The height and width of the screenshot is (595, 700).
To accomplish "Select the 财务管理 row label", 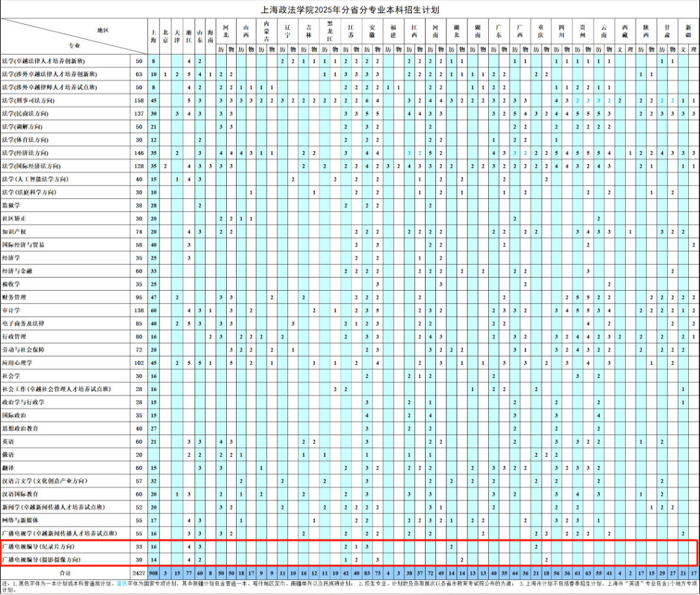I will point(14,297).
